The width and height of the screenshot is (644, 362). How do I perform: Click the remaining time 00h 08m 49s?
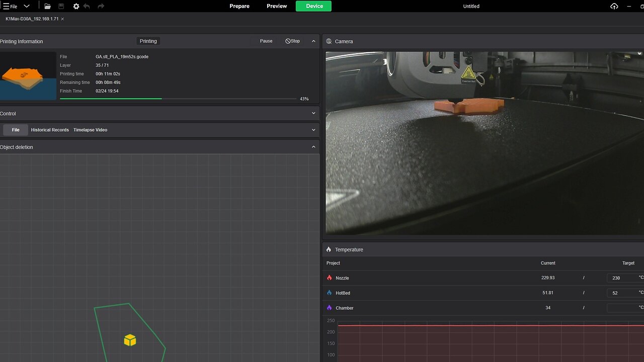pyautogui.click(x=108, y=82)
